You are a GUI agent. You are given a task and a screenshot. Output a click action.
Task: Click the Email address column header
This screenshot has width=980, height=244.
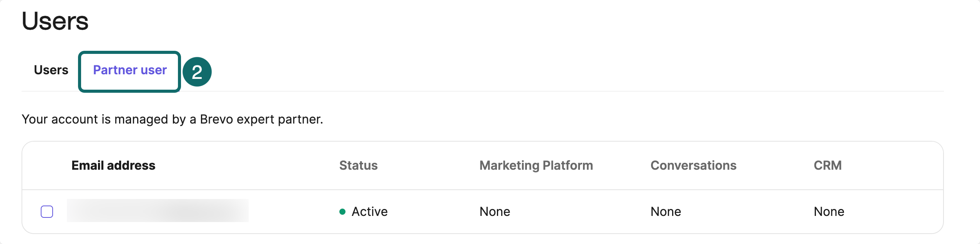[113, 165]
